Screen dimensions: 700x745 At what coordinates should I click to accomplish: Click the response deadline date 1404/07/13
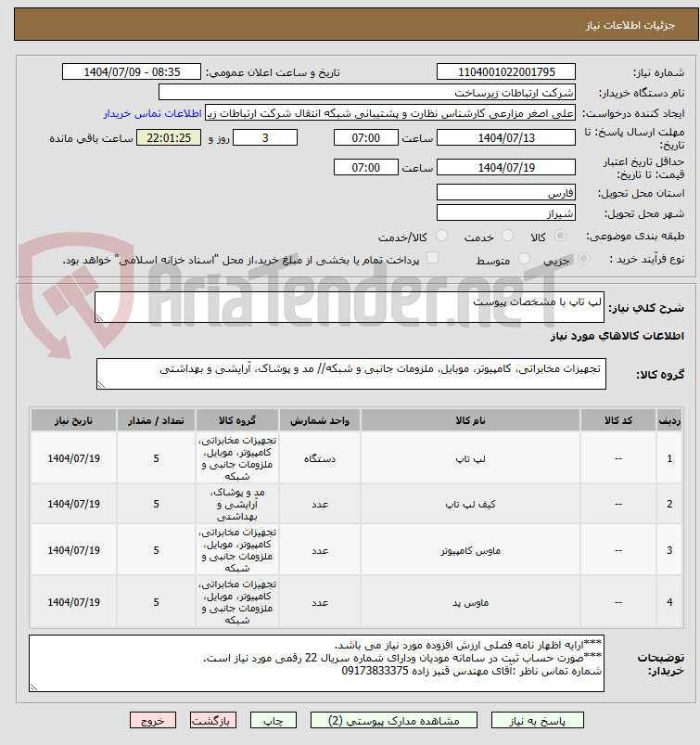tap(506, 138)
